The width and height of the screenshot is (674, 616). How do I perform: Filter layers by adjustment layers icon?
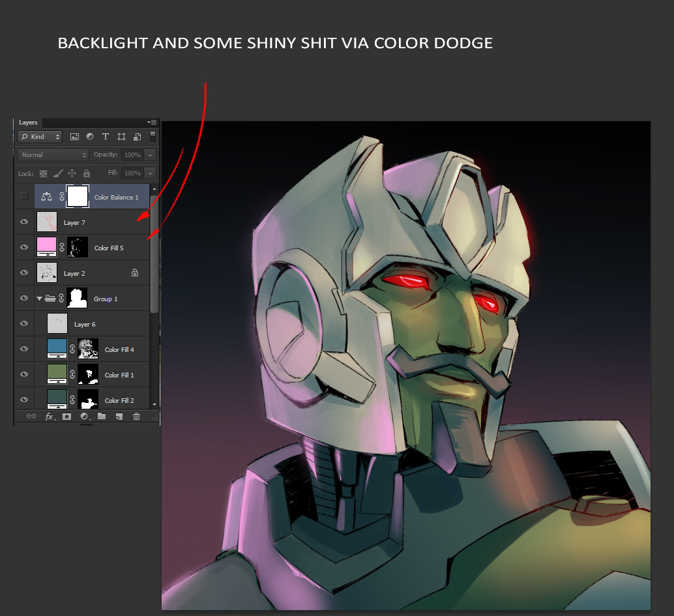point(90,136)
